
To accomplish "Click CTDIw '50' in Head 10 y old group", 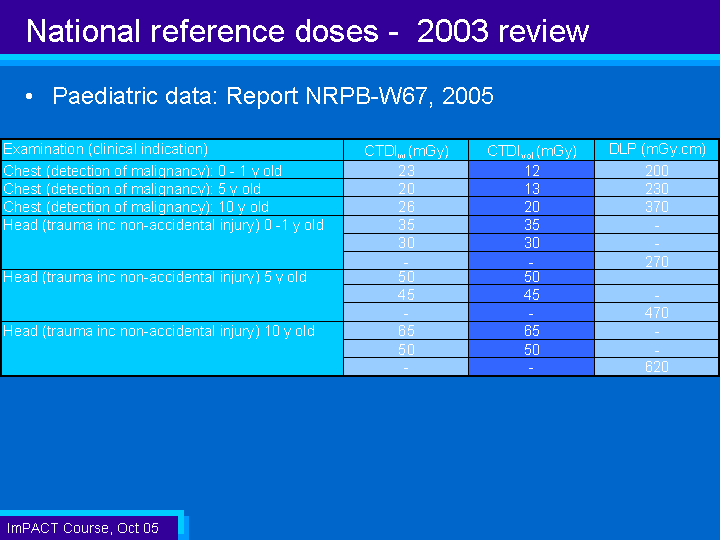I will (406, 349).
